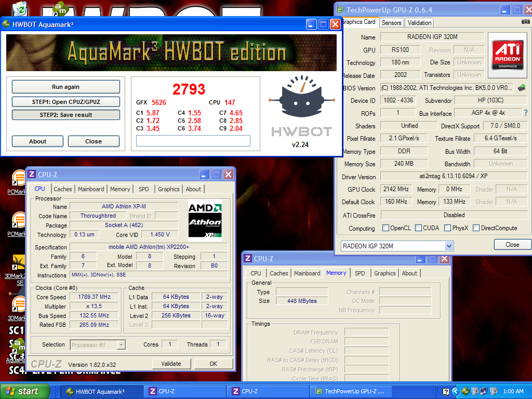Click the GPU-Z title bar icon

pos(340,10)
